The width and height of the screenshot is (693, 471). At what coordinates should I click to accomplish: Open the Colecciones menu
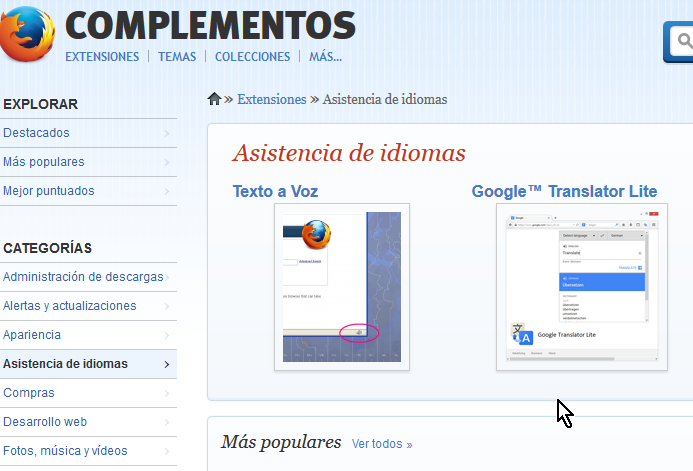pos(252,57)
